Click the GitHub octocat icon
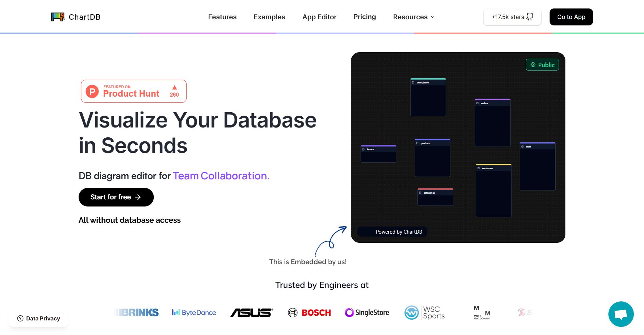 (x=530, y=17)
